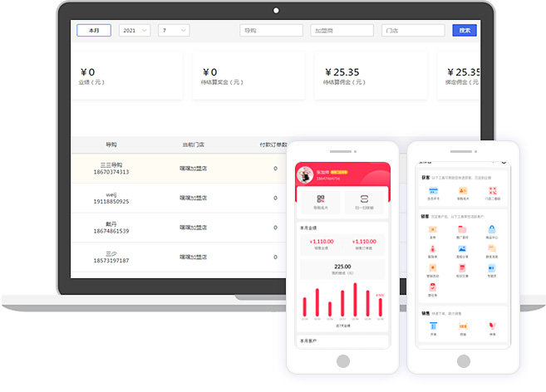Open the 派任务 clipboard icon
Image resolution: width=546 pixels, height=392 pixels.
433,287
